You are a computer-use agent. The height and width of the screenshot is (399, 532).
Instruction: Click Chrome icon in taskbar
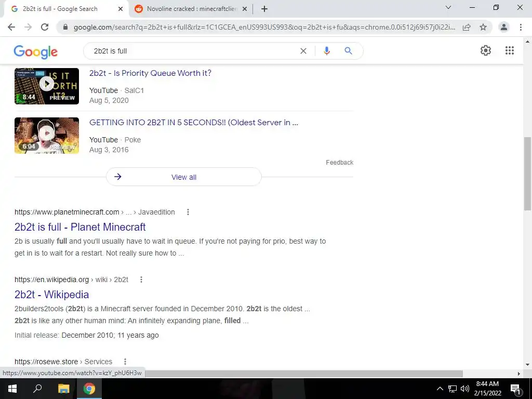[89, 389]
